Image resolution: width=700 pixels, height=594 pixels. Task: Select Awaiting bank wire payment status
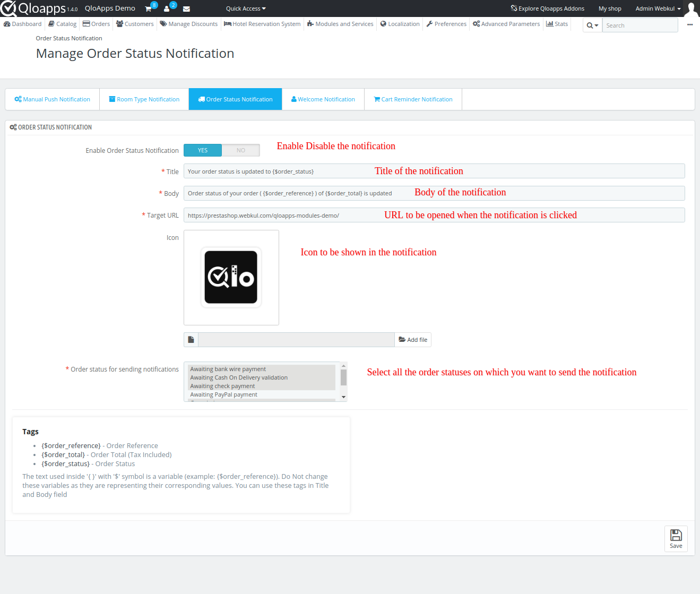(262, 369)
